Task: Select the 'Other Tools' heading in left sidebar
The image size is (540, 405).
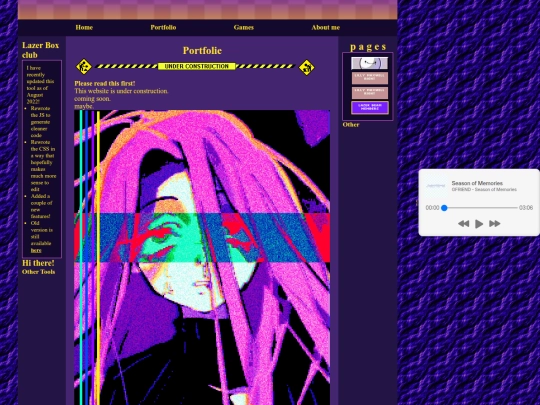Action: coord(39,272)
